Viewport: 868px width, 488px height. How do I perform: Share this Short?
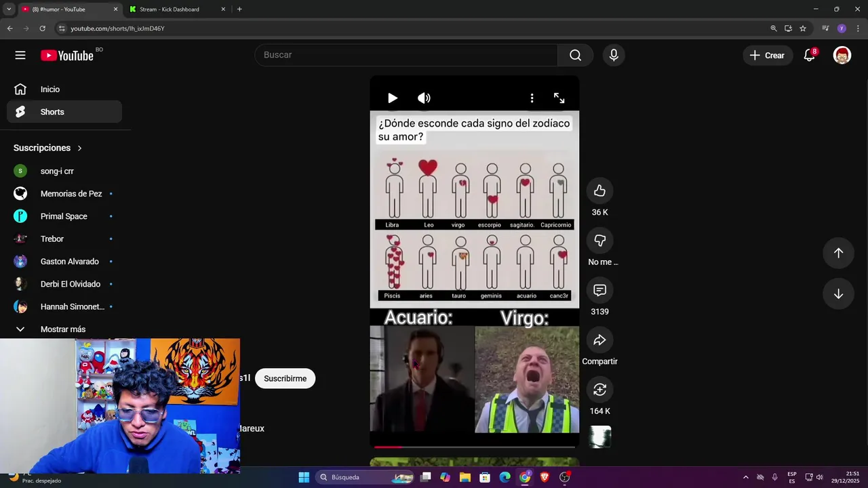[x=599, y=340]
